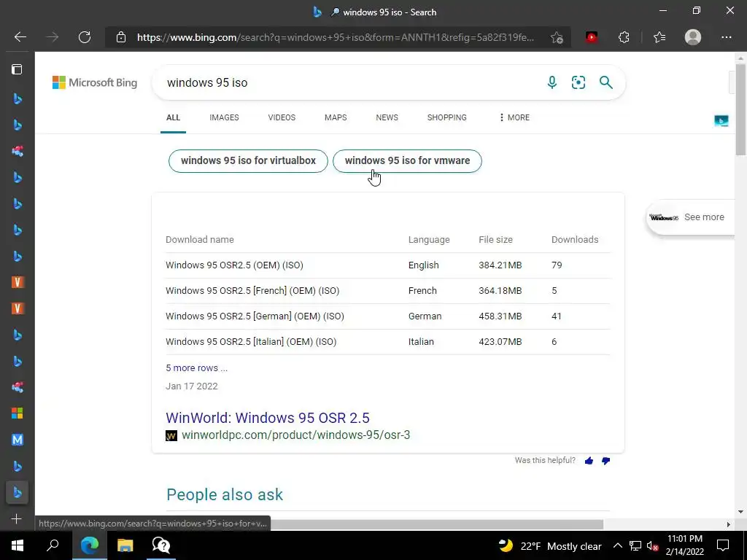Open the Action Center notifications icon

(x=723, y=545)
